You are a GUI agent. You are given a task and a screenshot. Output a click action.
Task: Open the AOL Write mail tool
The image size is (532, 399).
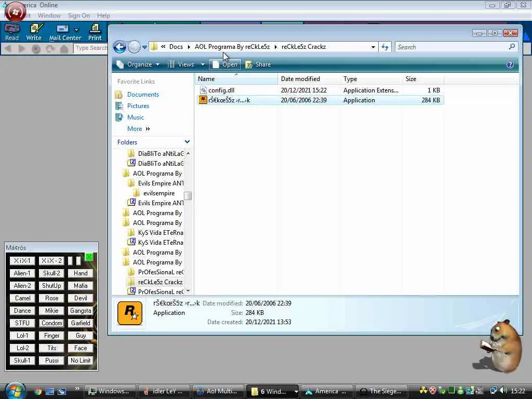34,32
